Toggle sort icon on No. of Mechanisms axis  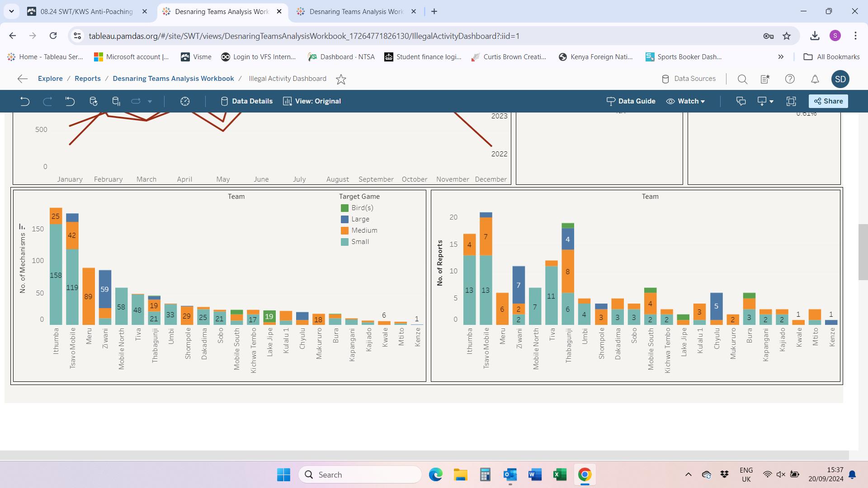pos(22,226)
